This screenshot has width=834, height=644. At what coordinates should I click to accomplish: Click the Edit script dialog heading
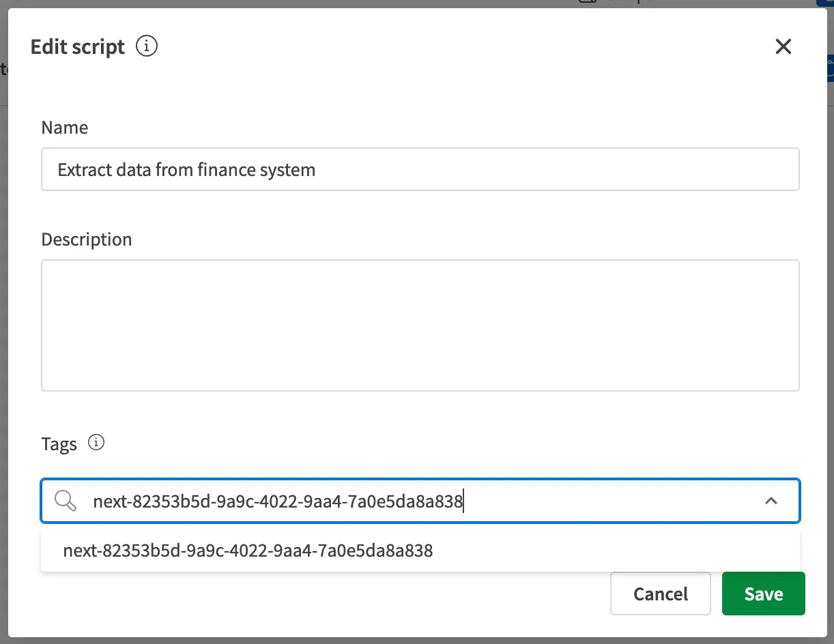78,47
